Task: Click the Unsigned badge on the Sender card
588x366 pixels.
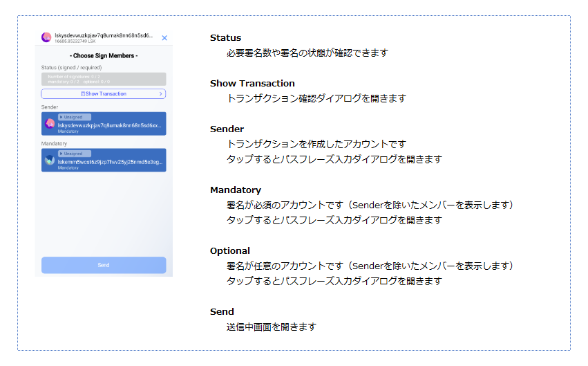Action: pos(74,117)
